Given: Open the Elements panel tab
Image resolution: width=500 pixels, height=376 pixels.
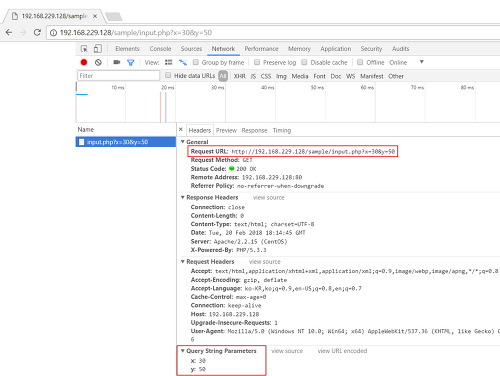Looking at the screenshot, I should (x=127, y=49).
